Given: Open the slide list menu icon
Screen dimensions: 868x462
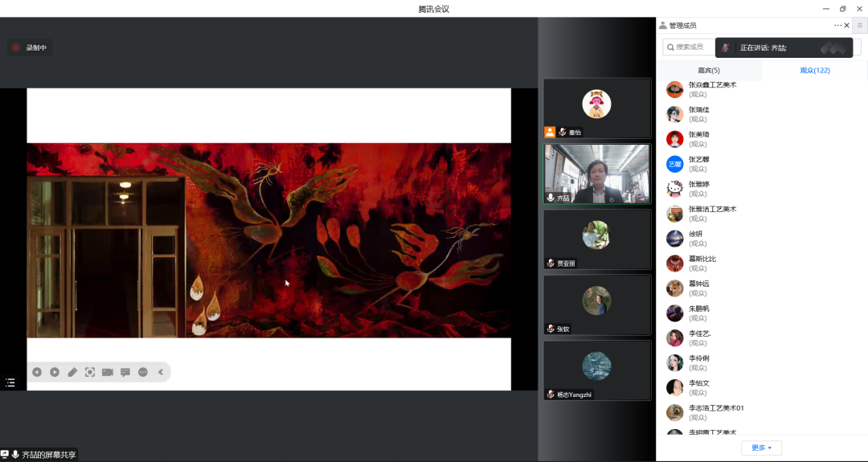Looking at the screenshot, I should tap(10, 382).
